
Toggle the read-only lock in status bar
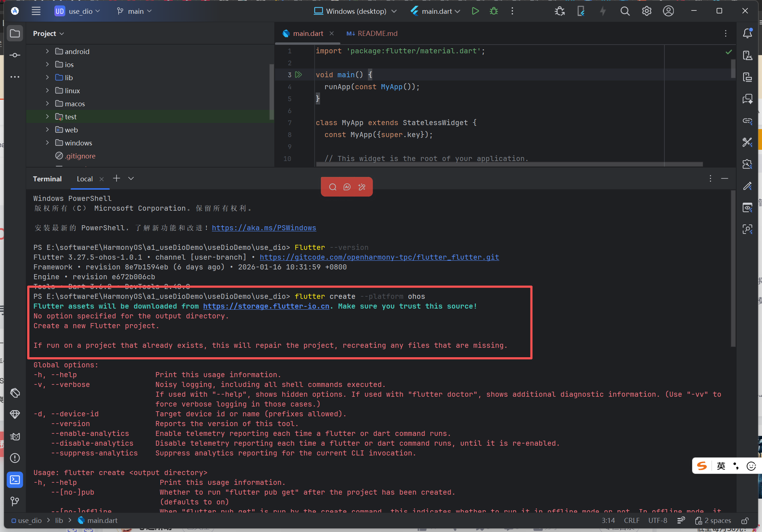coord(745,521)
